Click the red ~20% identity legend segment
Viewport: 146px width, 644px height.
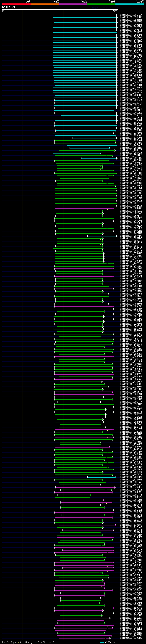(x=16, y=4)
